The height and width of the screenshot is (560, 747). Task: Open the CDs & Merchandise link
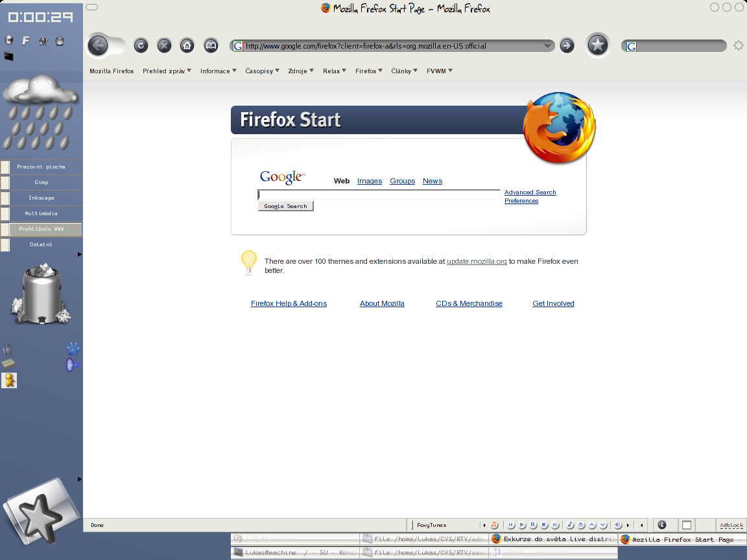coord(469,303)
